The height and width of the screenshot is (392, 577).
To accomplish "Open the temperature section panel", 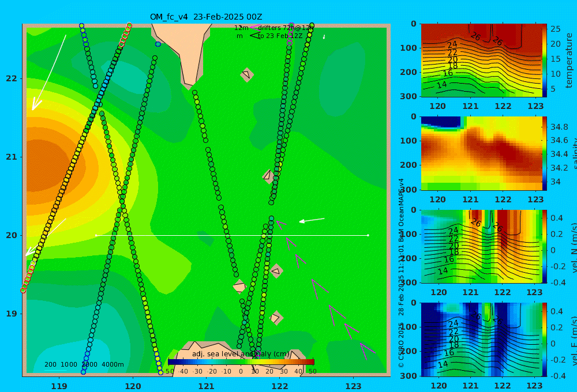I will pyautogui.click(x=481, y=61).
